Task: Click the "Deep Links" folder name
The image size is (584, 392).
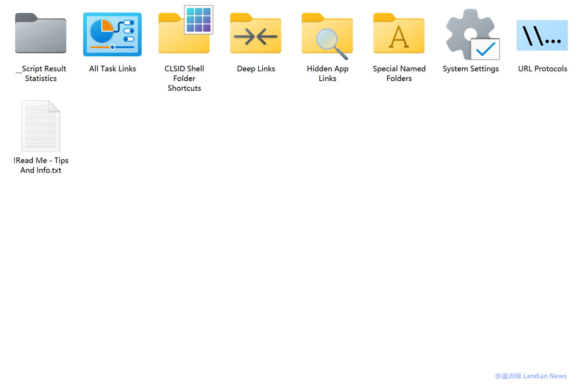Action: click(x=255, y=69)
